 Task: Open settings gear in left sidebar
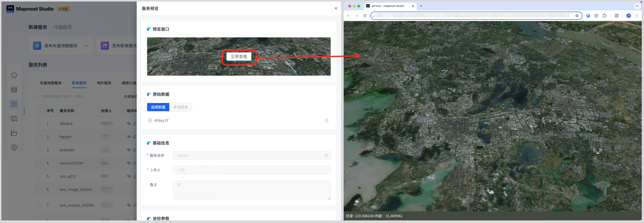[14, 147]
